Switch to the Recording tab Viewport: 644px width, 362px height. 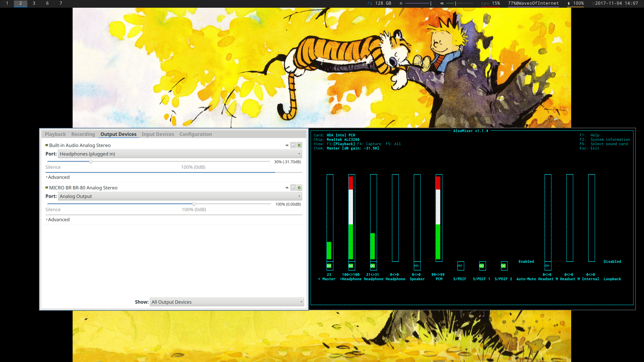point(83,134)
